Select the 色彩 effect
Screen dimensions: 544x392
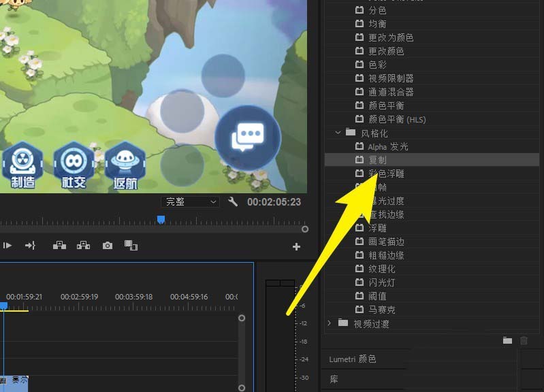point(377,65)
